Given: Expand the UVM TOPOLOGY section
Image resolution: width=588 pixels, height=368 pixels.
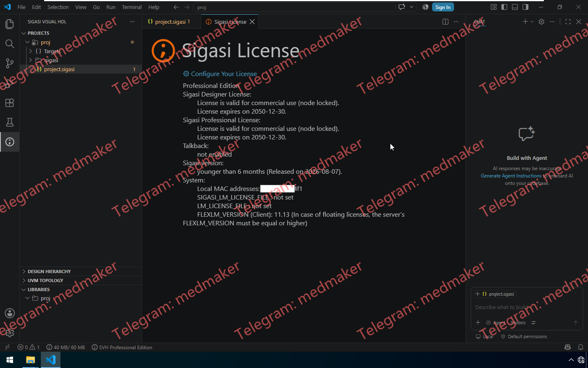Looking at the screenshot, I should tap(24, 280).
